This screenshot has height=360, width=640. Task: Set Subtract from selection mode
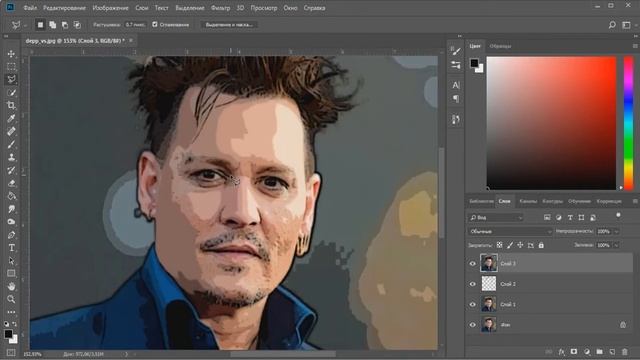click(65, 25)
